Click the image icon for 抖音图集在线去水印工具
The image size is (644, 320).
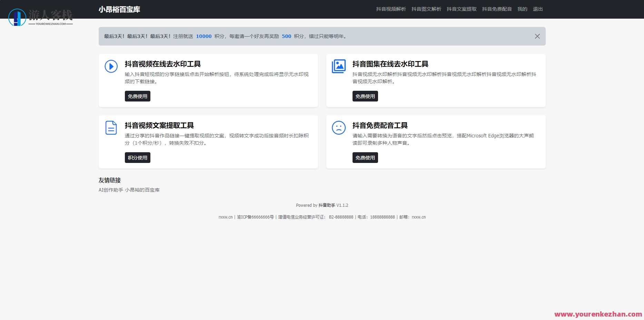tap(339, 66)
